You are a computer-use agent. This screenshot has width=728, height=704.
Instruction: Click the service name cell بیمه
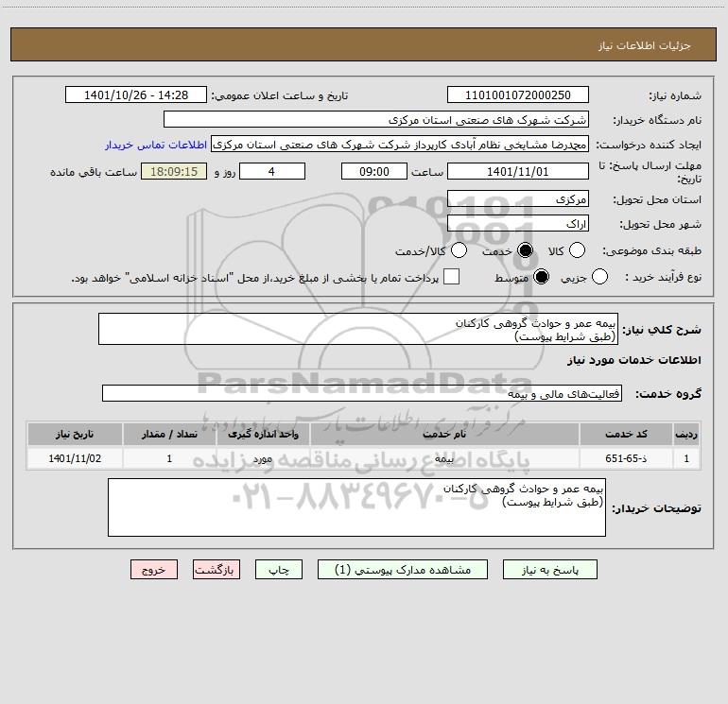tap(444, 458)
